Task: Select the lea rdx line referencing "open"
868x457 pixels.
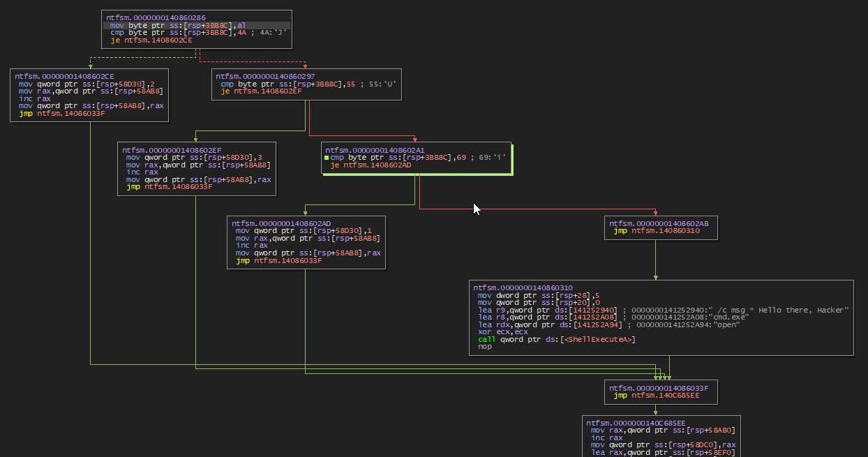Action: pyautogui.click(x=608, y=324)
